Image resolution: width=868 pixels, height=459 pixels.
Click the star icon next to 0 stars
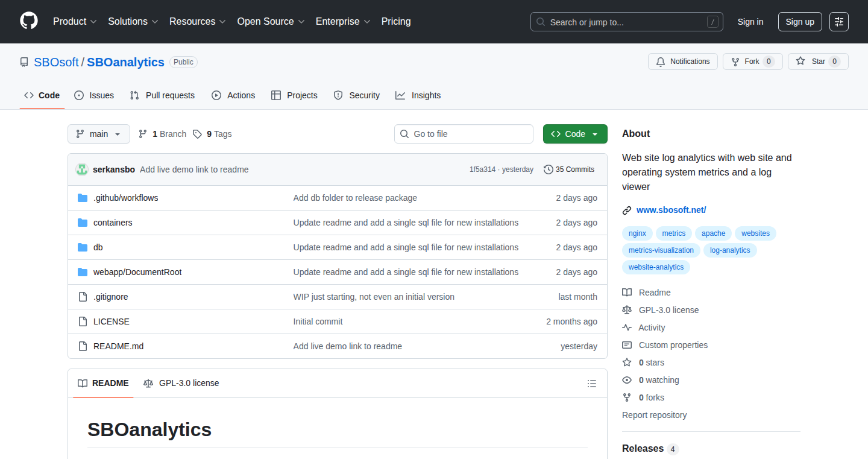click(x=627, y=362)
